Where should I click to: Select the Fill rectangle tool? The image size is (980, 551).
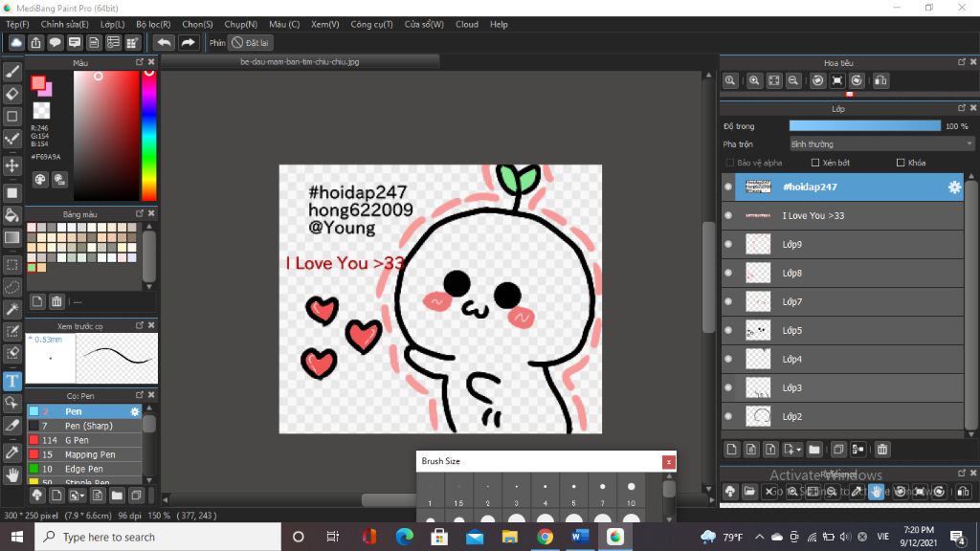[11, 193]
